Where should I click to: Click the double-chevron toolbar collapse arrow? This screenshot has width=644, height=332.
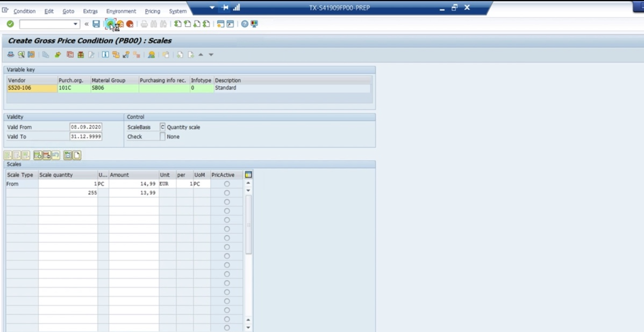click(x=87, y=24)
